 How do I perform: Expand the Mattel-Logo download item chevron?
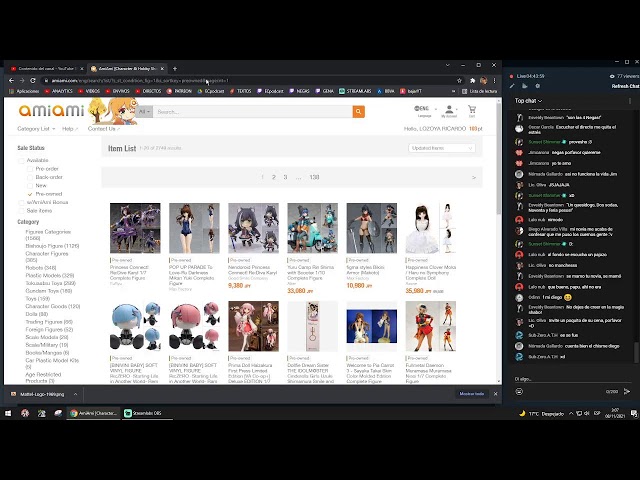point(75,394)
